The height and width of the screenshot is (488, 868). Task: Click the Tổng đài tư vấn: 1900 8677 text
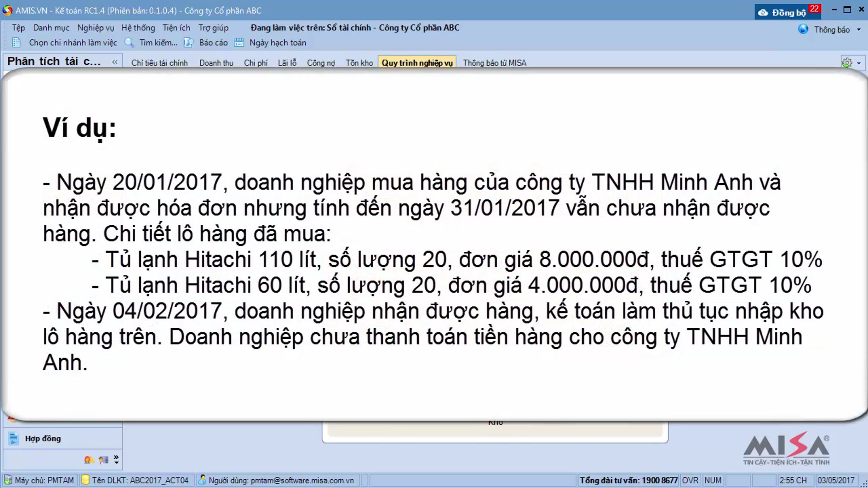629,480
